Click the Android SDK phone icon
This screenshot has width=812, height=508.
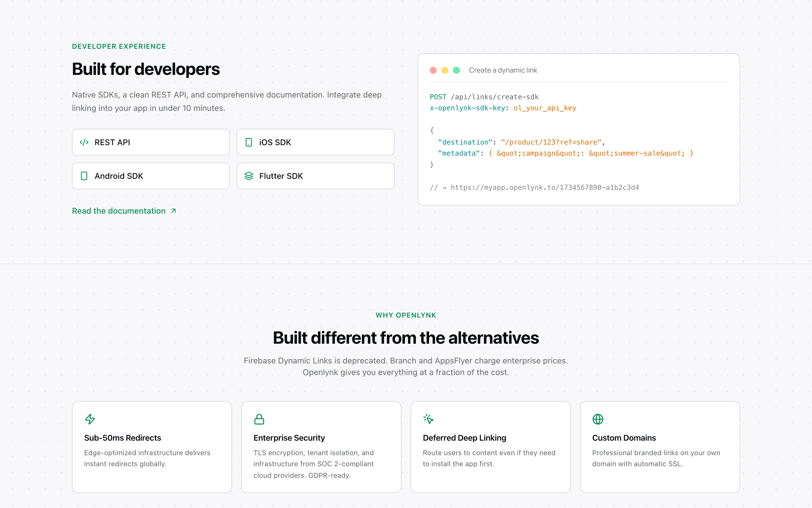[x=84, y=176]
